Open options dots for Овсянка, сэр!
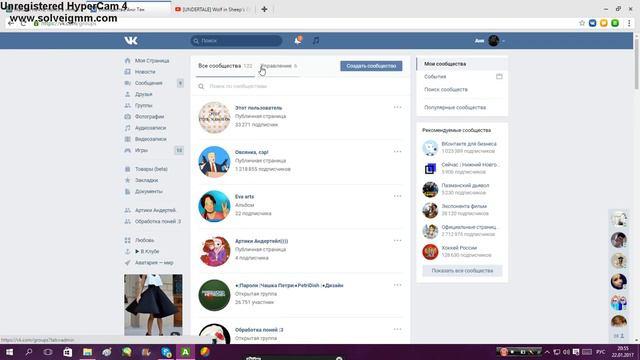Image resolution: width=640 pixels, height=360 pixels. pos(398,151)
